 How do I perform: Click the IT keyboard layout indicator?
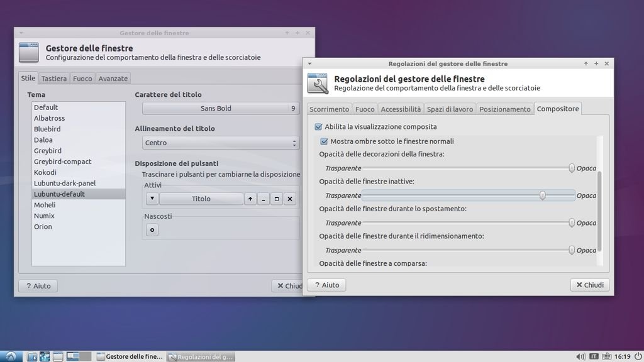pos(594,356)
